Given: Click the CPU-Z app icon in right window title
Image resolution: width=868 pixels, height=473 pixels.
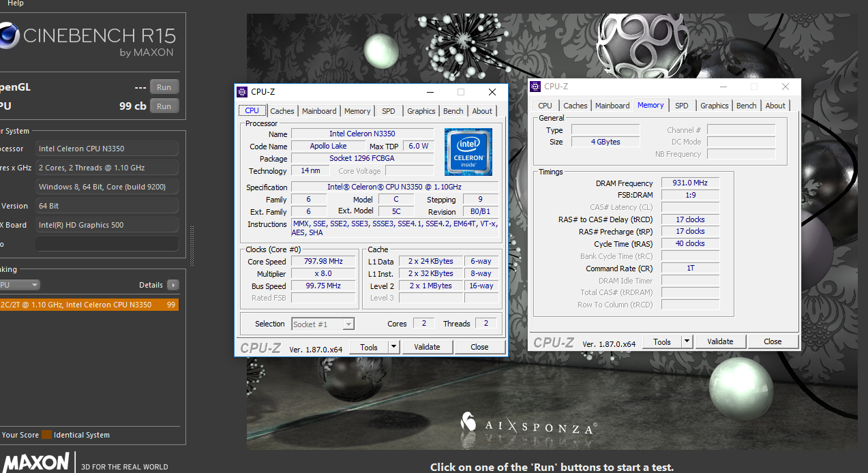Looking at the screenshot, I should 535,87.
